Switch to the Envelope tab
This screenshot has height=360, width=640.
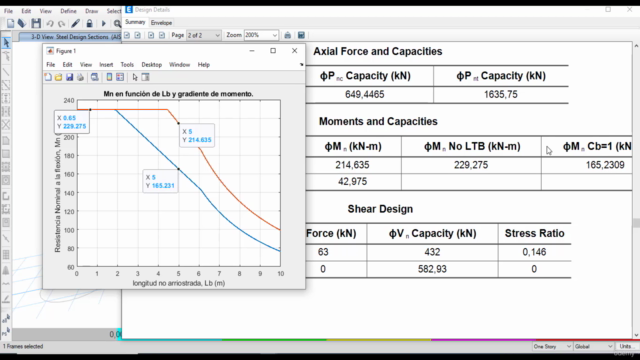(x=161, y=23)
